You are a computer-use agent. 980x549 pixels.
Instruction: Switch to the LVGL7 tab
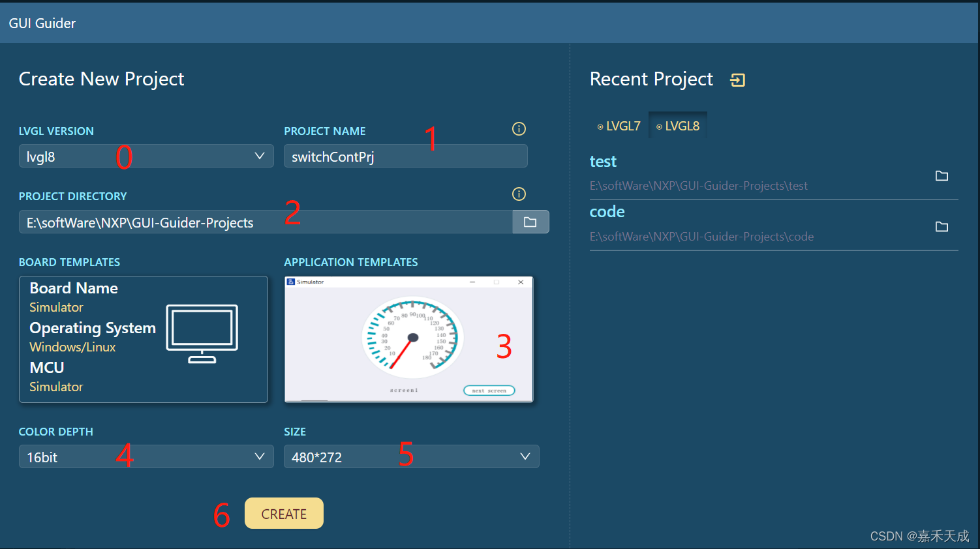(619, 126)
